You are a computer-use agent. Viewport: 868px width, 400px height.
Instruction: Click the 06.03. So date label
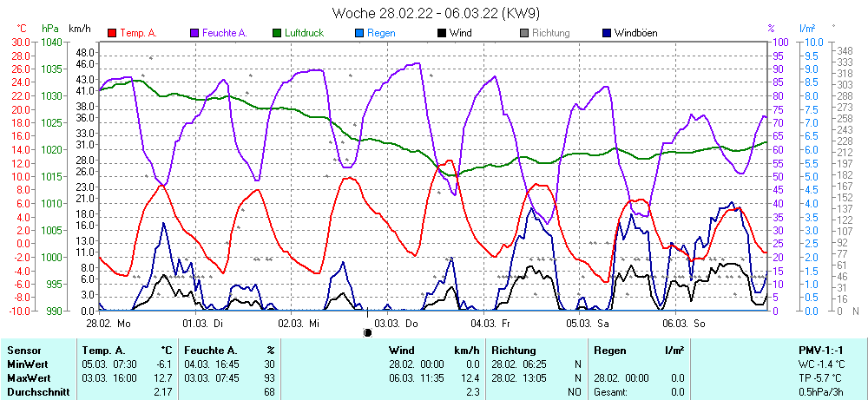tap(686, 323)
